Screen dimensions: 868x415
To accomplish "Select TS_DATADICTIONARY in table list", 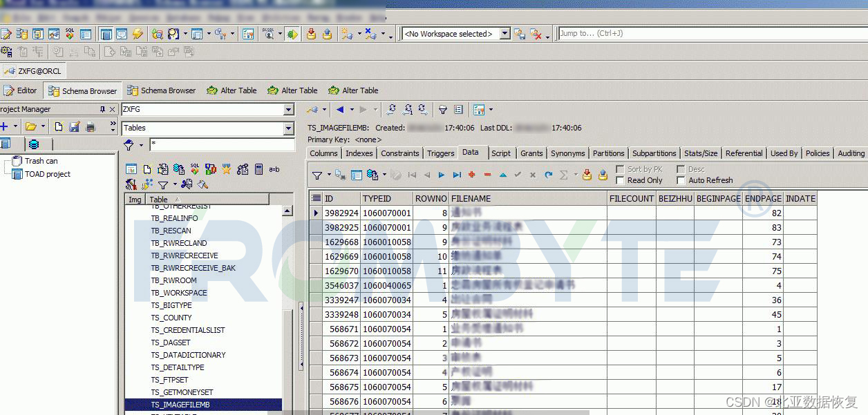I will coord(189,355).
